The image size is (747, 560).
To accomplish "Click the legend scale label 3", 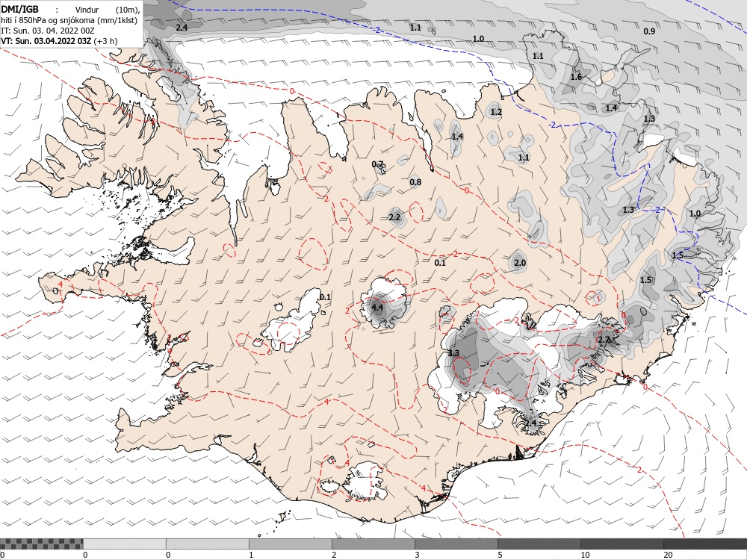I will 417,555.
